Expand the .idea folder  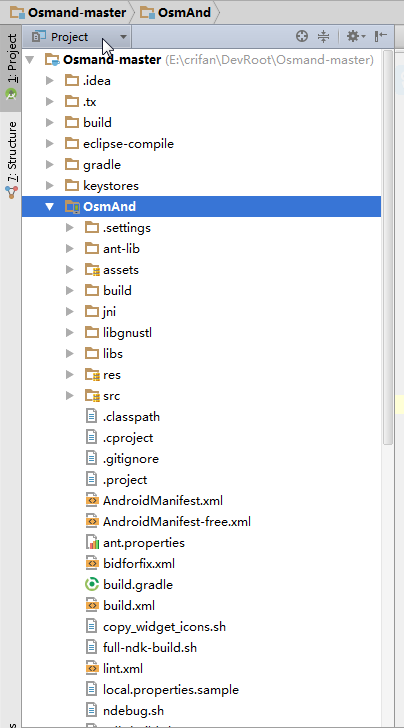50,81
